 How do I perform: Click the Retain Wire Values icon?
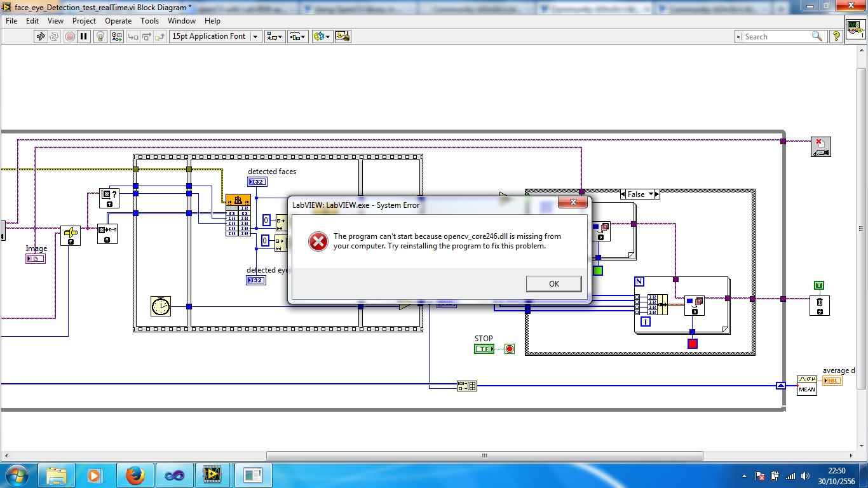click(116, 36)
